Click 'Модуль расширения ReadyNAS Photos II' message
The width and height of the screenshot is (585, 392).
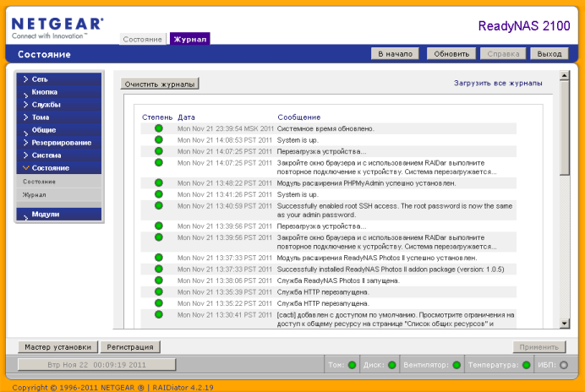[x=377, y=258]
